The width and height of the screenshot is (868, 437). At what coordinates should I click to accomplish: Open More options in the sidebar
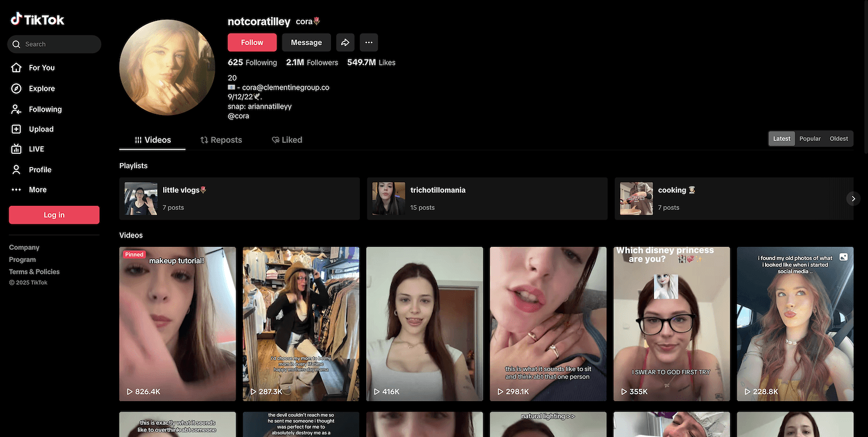coord(37,190)
